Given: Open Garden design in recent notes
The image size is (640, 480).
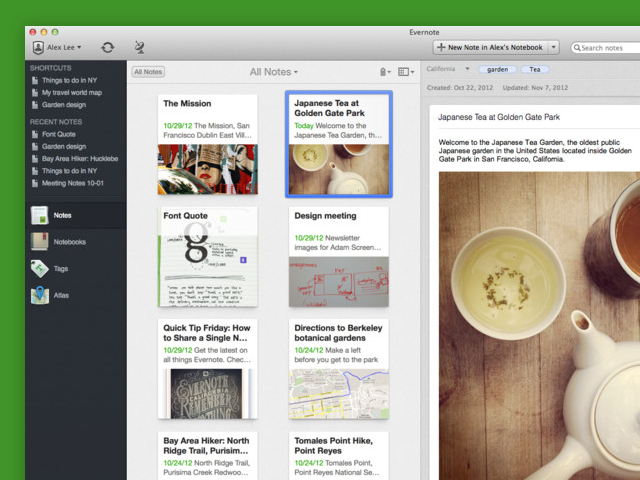Looking at the screenshot, I should [64, 147].
